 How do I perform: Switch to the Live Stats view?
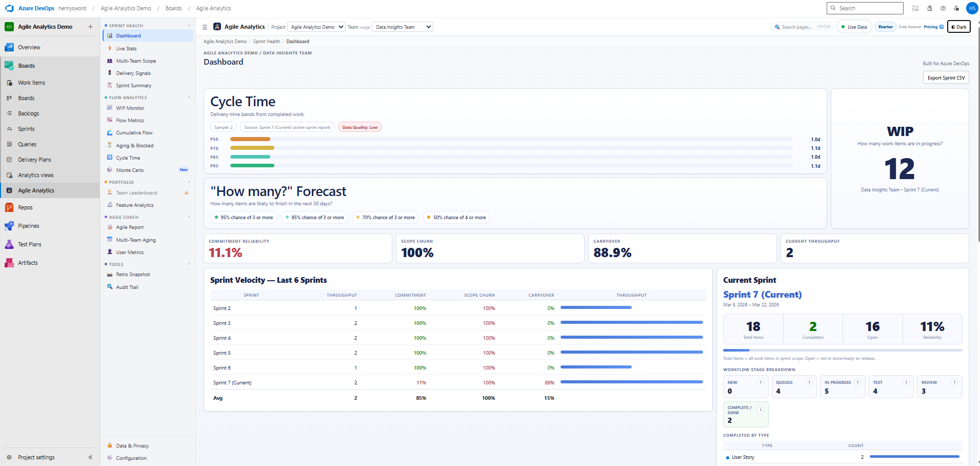[126, 48]
